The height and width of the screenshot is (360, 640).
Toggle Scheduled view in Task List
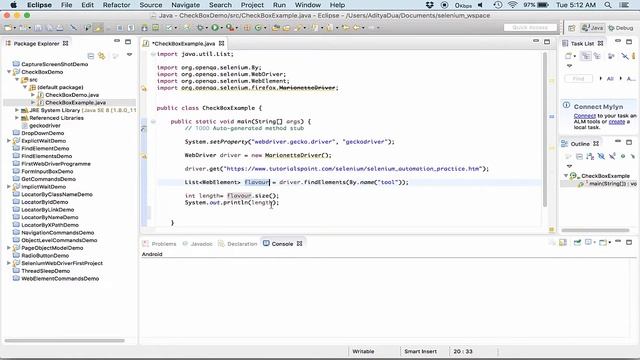point(597,56)
